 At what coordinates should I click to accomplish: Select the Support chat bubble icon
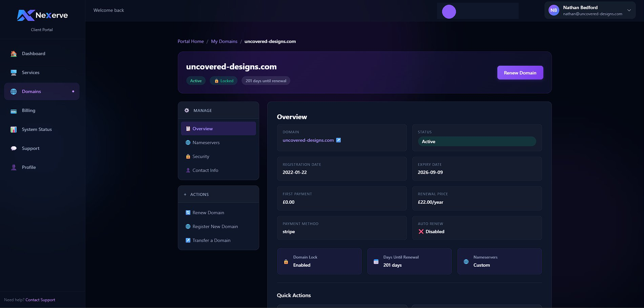pos(13,148)
